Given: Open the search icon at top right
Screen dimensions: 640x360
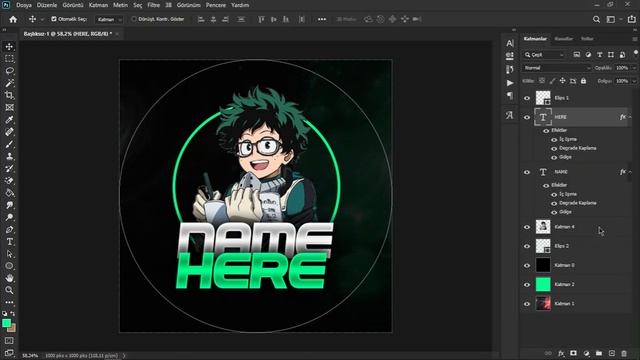Looking at the screenshot, I should (x=596, y=19).
